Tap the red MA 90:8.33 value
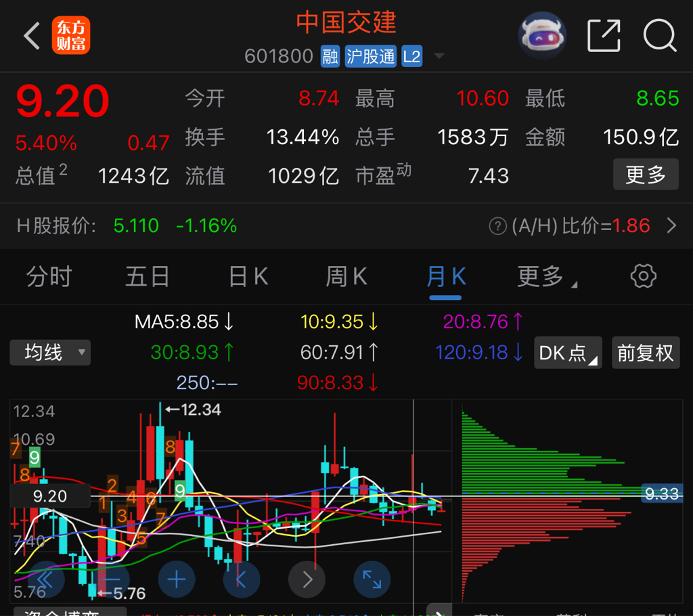693x616 pixels. click(x=338, y=383)
